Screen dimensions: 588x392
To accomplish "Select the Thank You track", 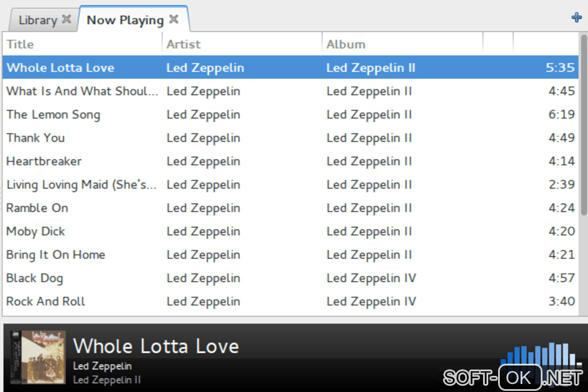I will tap(35, 138).
